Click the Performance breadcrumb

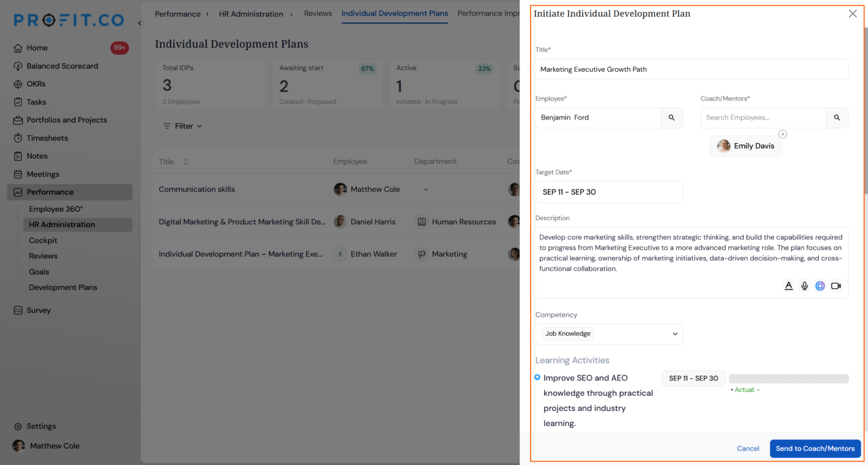click(178, 14)
